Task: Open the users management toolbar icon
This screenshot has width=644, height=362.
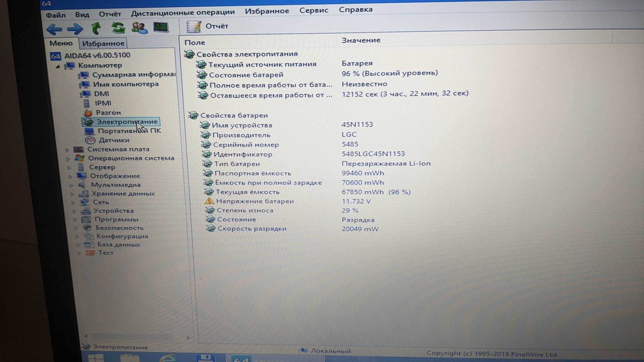Action: (139, 28)
